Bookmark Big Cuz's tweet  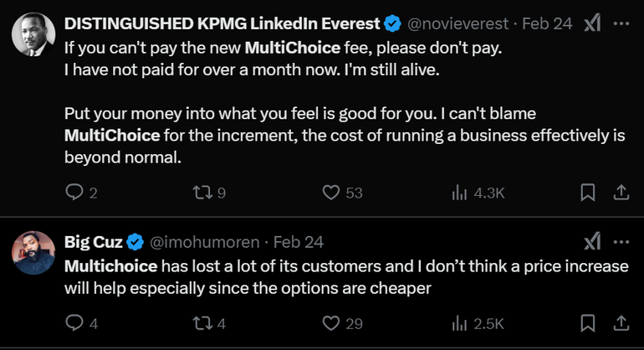[x=588, y=322]
